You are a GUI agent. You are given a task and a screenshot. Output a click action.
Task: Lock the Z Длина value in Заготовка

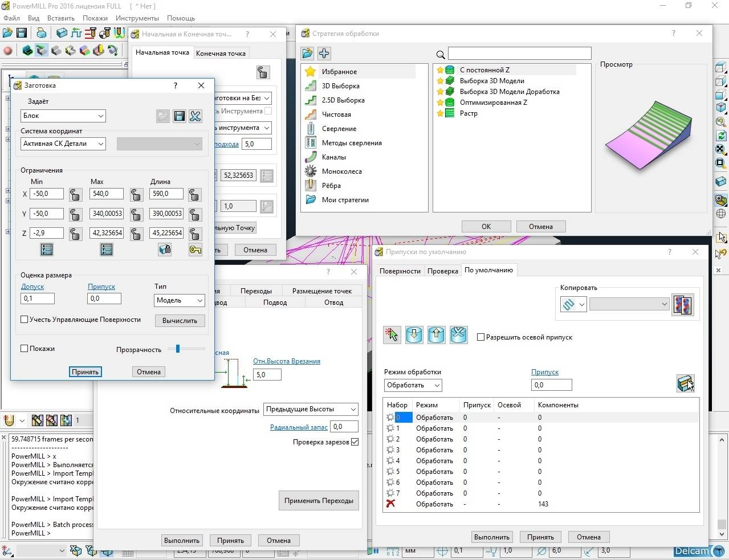(194, 234)
